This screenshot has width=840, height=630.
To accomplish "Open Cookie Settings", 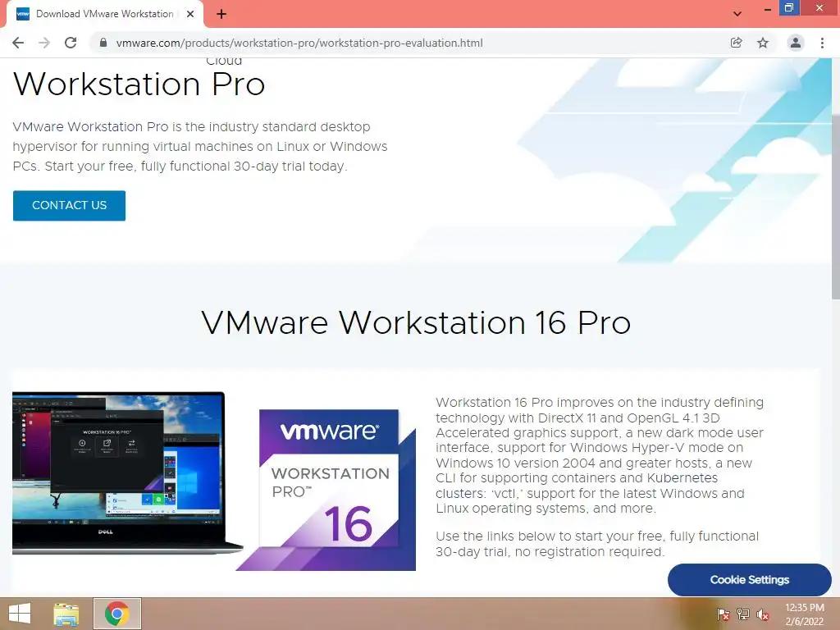I will [x=750, y=580].
